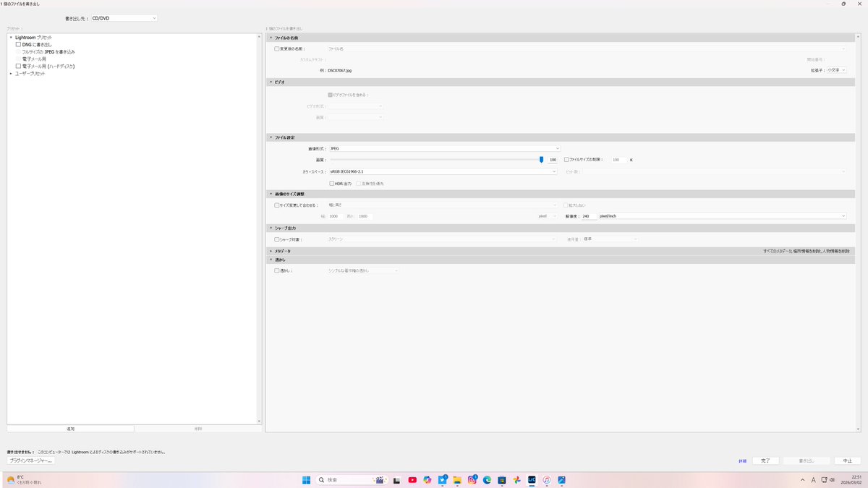This screenshot has width=868, height=488.
Task: Click the プラグインマネージャー button
Action: tap(31, 461)
